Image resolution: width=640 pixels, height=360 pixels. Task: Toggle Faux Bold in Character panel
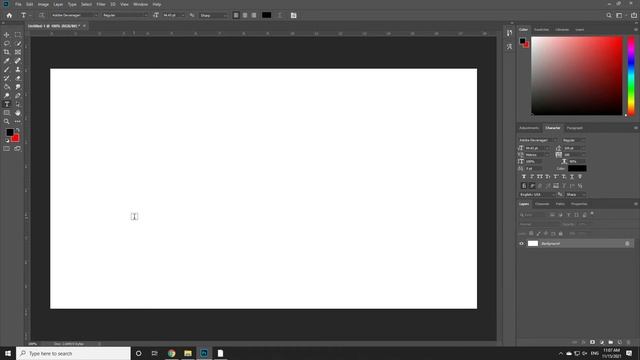coord(524,177)
